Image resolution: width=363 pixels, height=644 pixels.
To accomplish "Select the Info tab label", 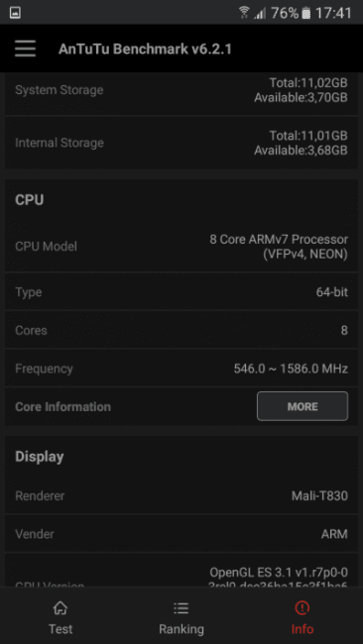I will (x=302, y=629).
